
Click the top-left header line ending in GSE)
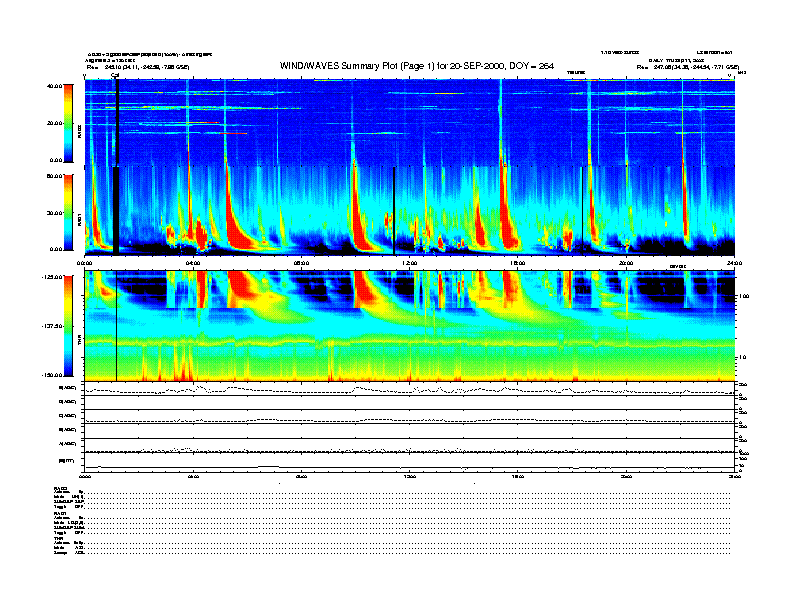pos(138,67)
